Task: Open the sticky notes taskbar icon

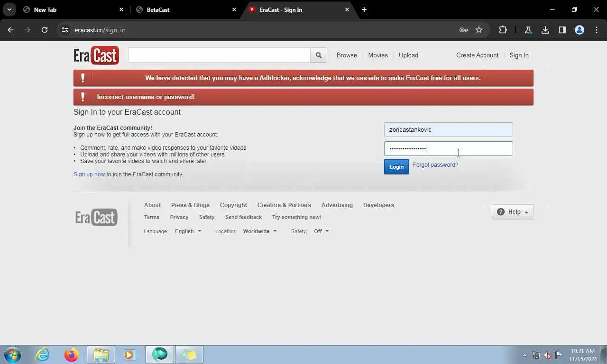Action: click(x=189, y=355)
